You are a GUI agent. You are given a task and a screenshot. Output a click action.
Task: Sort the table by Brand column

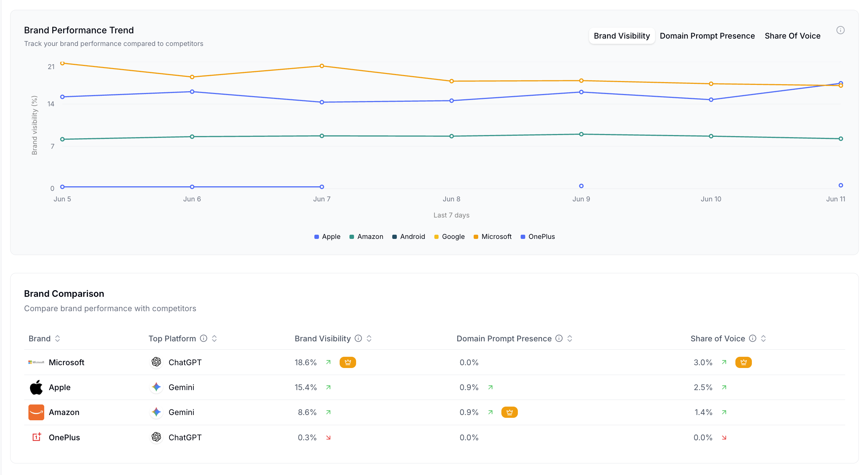pos(58,339)
